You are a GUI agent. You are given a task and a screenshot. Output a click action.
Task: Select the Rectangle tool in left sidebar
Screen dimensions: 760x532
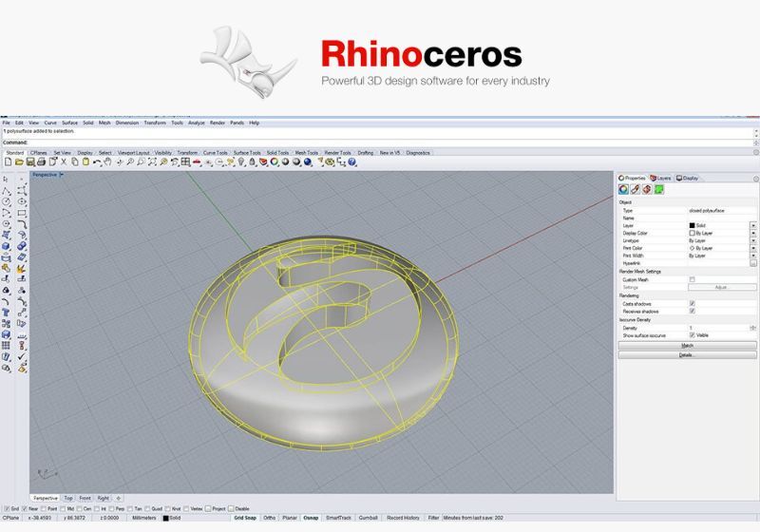[22, 213]
